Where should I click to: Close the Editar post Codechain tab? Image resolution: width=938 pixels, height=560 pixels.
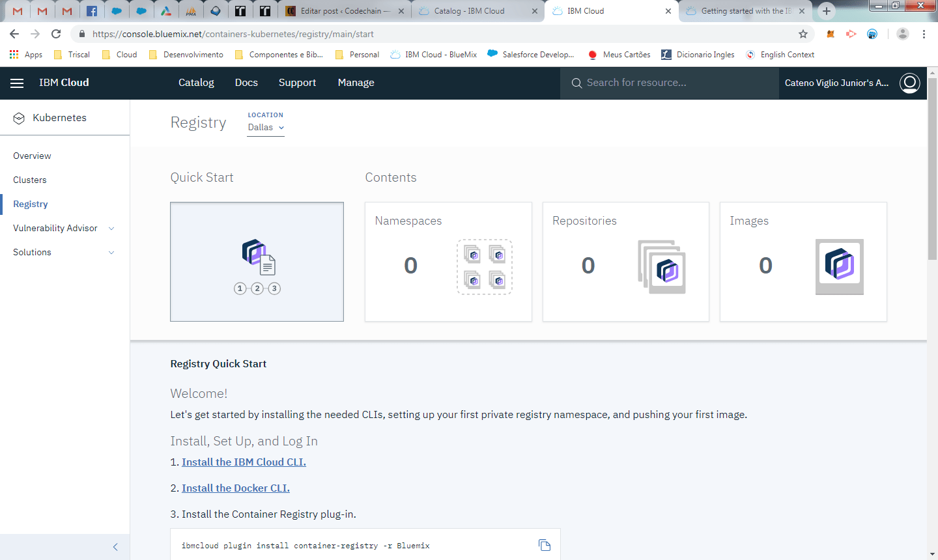pos(400,11)
